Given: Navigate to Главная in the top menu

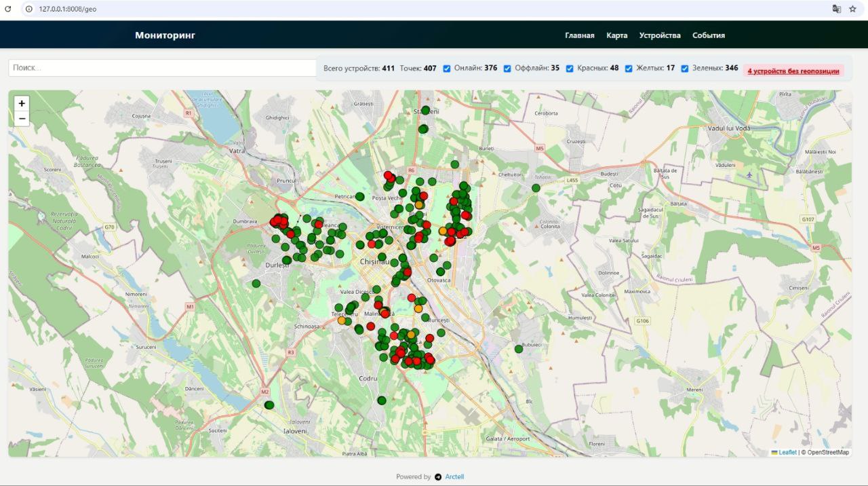Looking at the screenshot, I should 579,35.
